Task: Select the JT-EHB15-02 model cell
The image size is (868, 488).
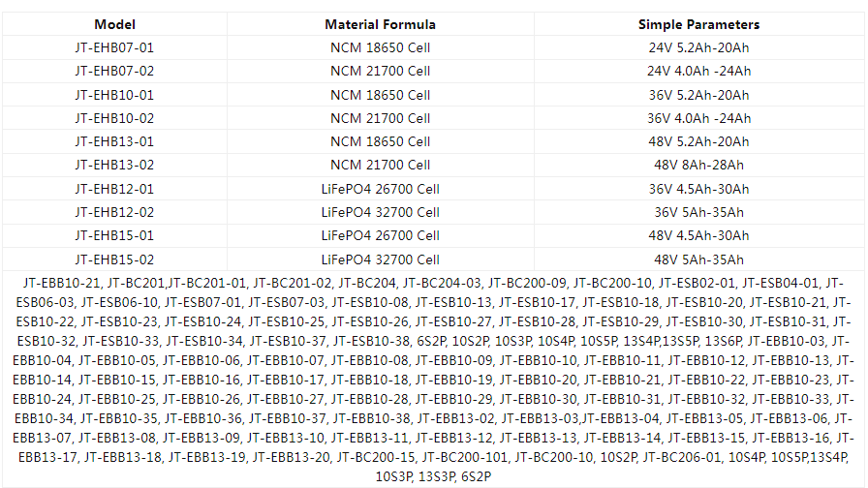Action: coord(114,259)
